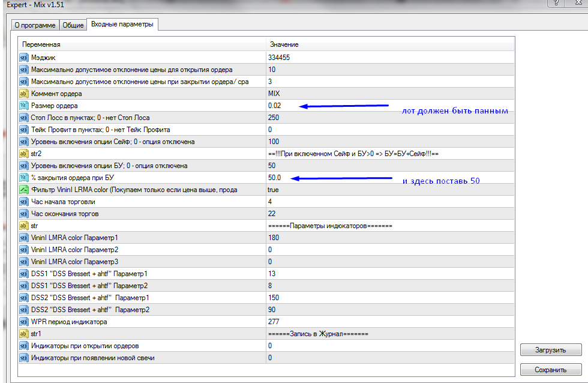Click the icon beside VininI LMRA color Параметр1
The height and width of the screenshot is (383, 588).
click(23, 238)
